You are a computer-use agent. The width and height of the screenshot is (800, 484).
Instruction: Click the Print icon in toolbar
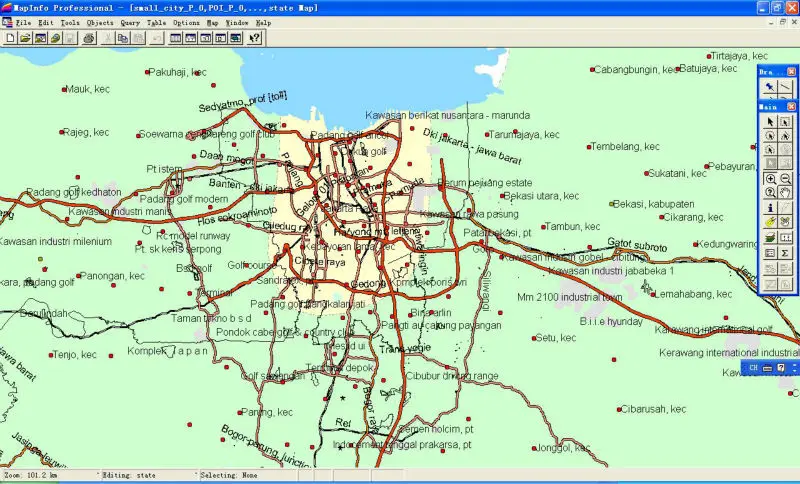(x=88, y=38)
